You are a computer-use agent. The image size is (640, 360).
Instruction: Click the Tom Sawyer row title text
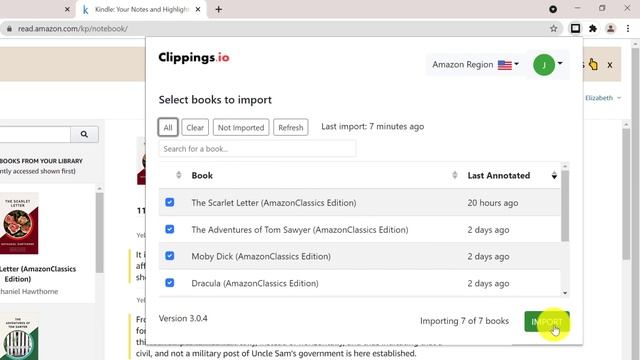coord(300,230)
